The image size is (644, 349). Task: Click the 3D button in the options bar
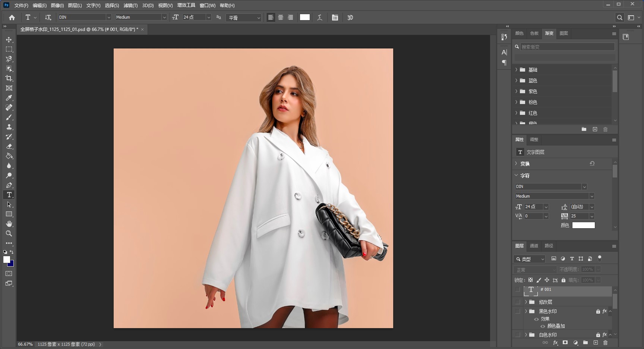(x=350, y=17)
